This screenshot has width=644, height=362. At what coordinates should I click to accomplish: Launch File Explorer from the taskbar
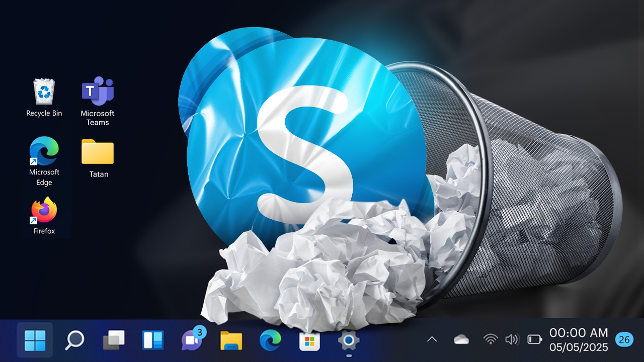point(231,340)
